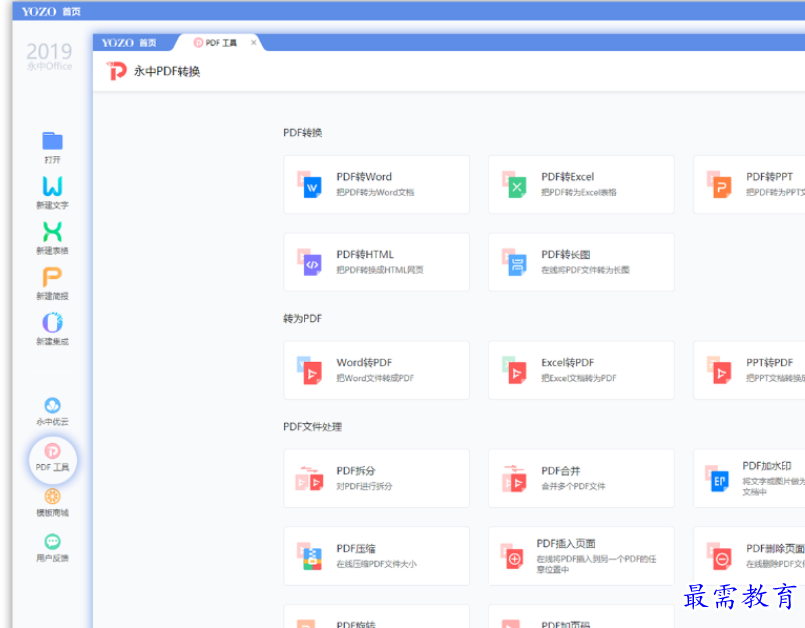Viewport: 805px width, 628px height.
Task: Click the PDF插入页面 icon
Action: click(512, 556)
